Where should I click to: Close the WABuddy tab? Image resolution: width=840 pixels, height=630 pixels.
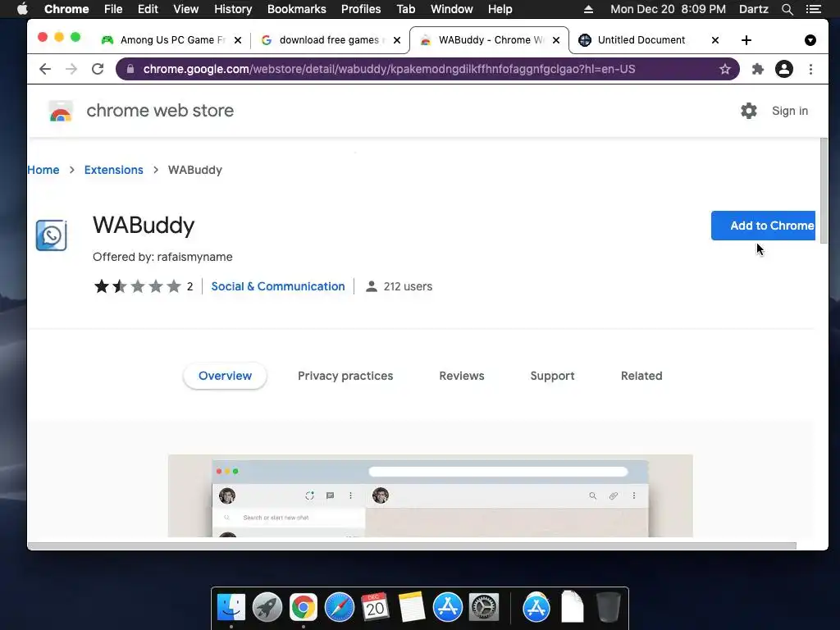click(x=556, y=40)
